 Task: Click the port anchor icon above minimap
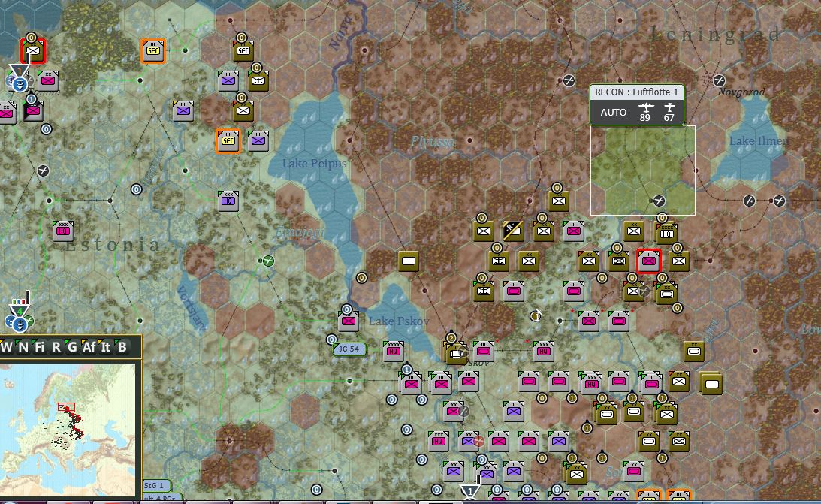(x=20, y=325)
